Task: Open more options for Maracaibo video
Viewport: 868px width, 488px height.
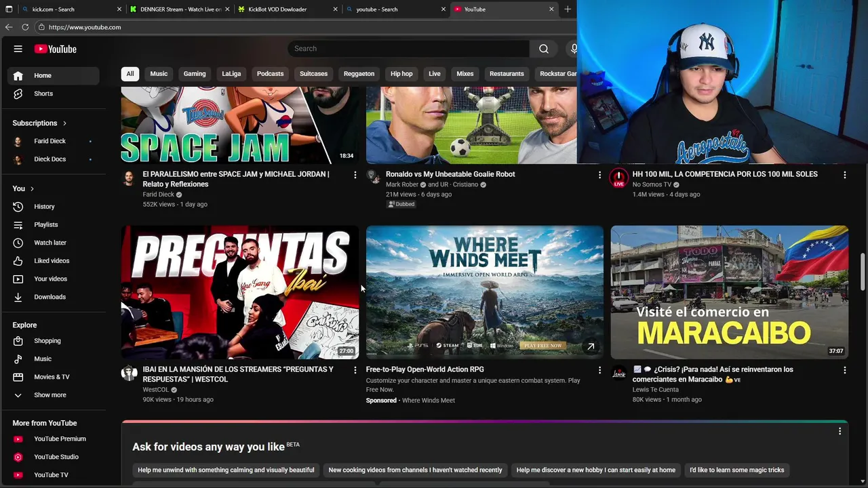Action: click(x=844, y=370)
